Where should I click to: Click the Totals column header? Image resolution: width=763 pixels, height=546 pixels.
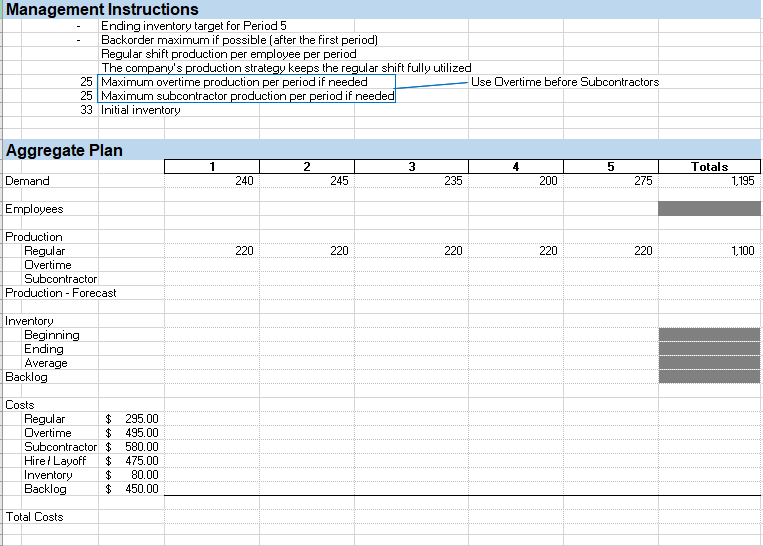[709, 166]
